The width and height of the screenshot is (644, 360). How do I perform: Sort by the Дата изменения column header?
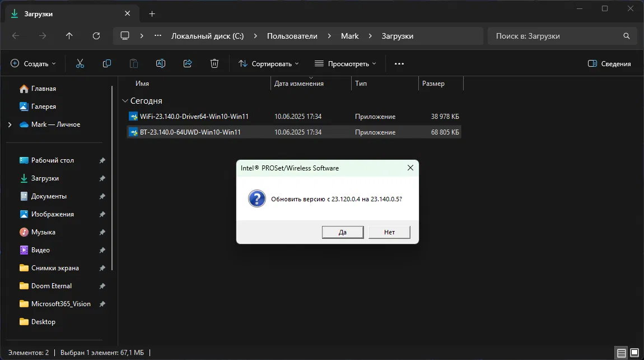click(299, 84)
